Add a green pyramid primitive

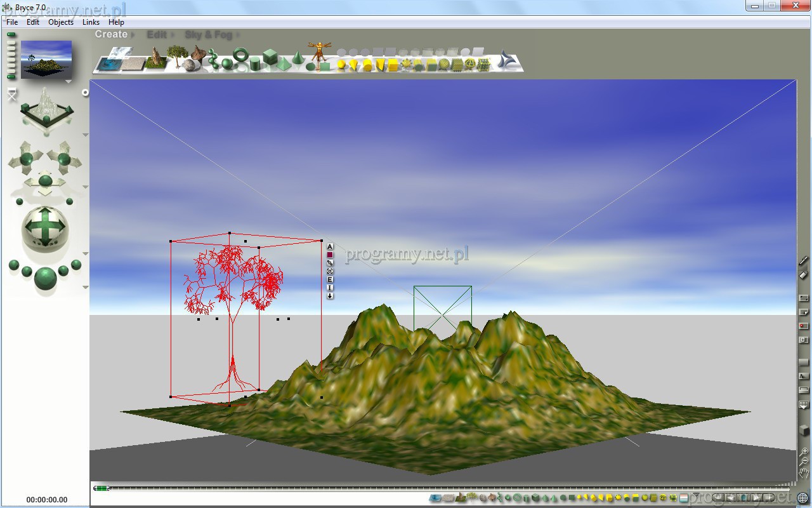pos(285,63)
